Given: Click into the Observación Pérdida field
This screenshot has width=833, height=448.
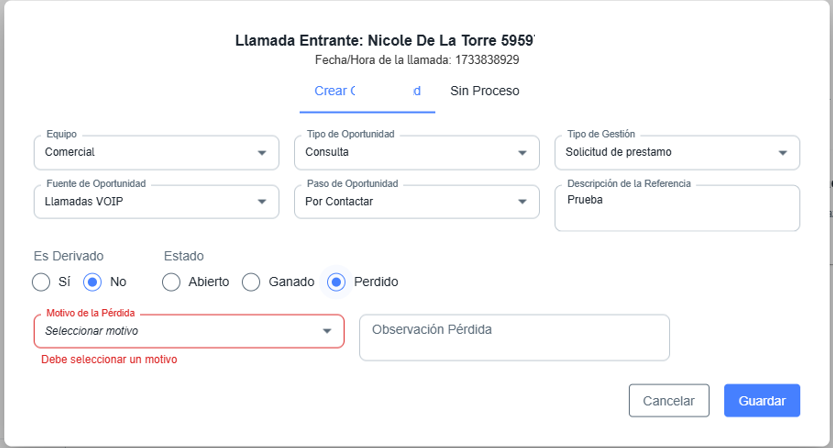Looking at the screenshot, I should tap(513, 338).
